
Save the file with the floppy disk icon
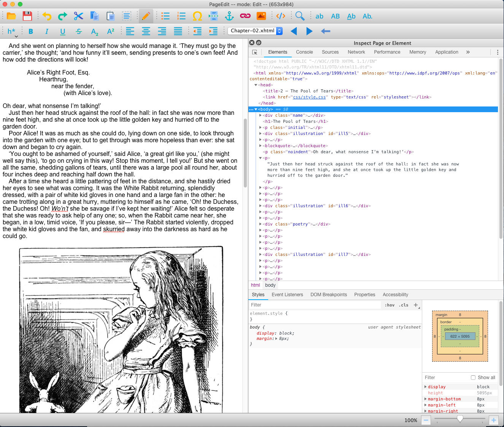coord(27,16)
